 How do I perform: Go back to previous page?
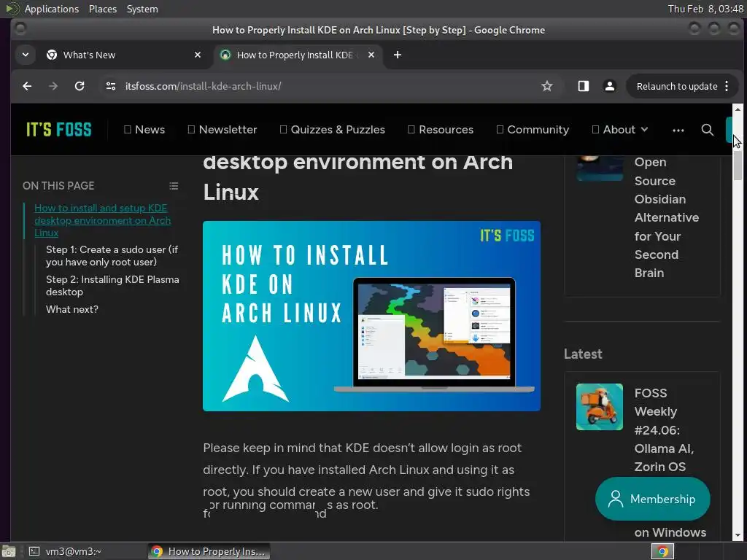tap(27, 86)
